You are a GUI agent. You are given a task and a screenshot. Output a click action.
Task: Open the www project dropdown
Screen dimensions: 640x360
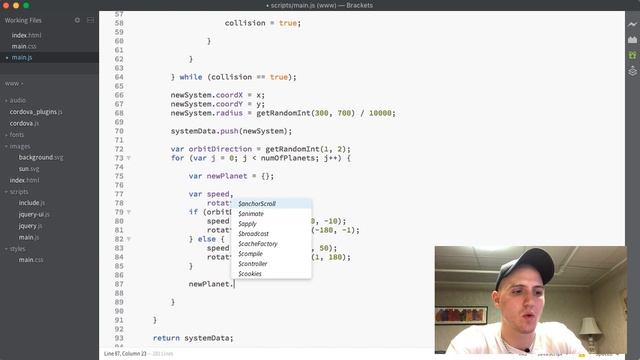[14, 83]
